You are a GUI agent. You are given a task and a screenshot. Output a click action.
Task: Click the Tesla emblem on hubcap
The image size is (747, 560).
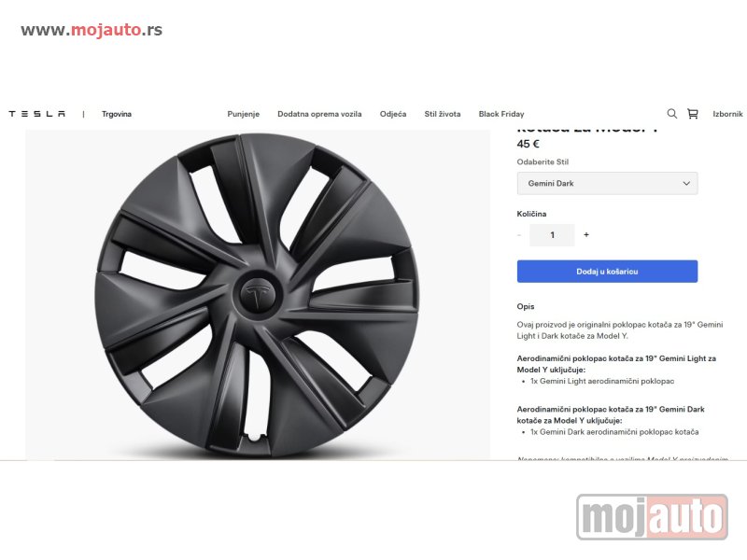coord(258,295)
